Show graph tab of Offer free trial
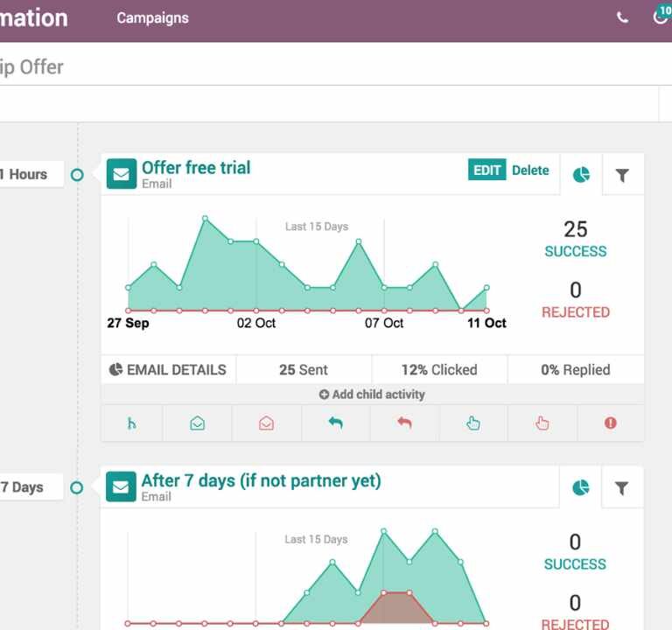 coord(581,175)
